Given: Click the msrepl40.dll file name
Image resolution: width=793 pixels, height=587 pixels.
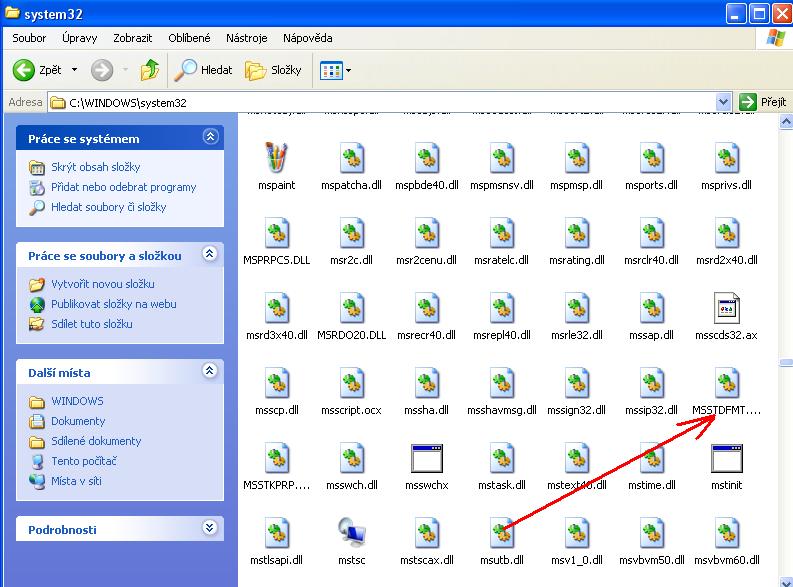Looking at the screenshot, I should click(502, 335).
